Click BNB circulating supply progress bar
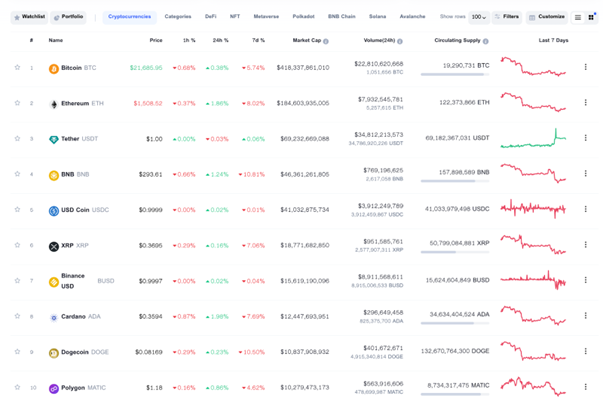The height and width of the screenshot is (405, 603). pos(455,181)
